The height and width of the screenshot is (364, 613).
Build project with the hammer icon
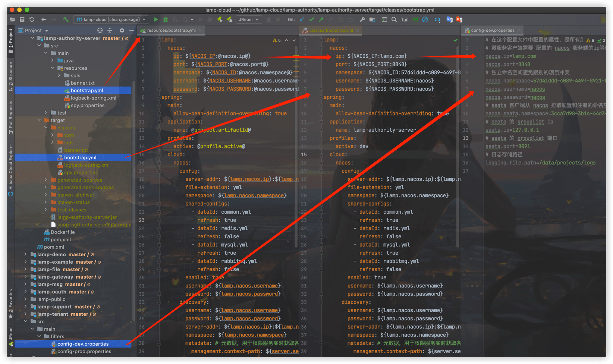(66, 19)
